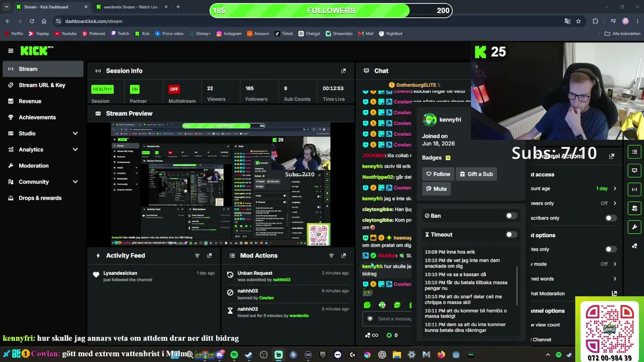Open nahhh03 link in Unban Request
The height and width of the screenshot is (362, 644).
281,280
